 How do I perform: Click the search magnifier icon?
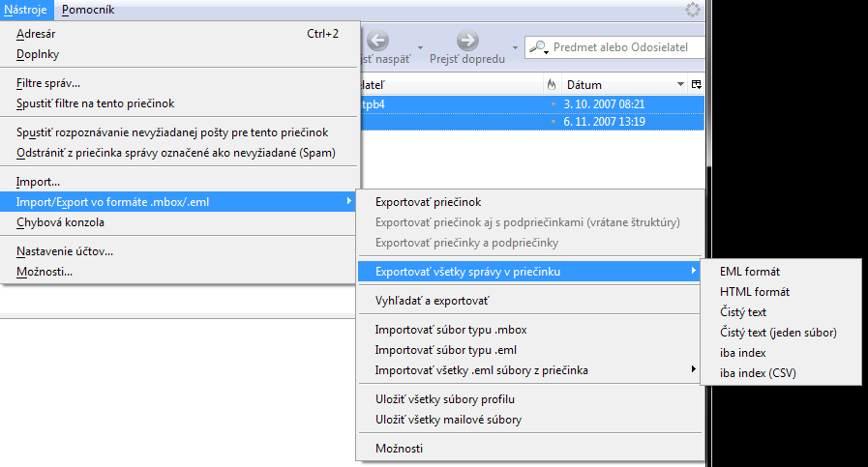pos(538,46)
